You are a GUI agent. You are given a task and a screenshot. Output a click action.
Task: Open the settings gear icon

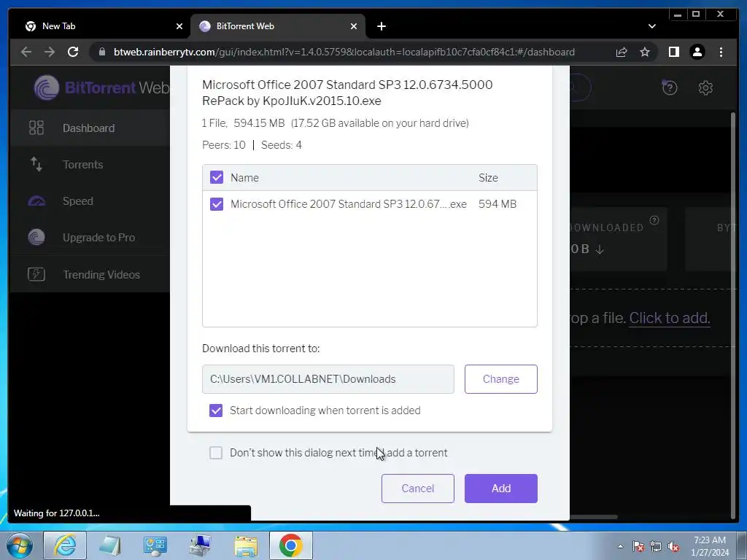click(705, 87)
